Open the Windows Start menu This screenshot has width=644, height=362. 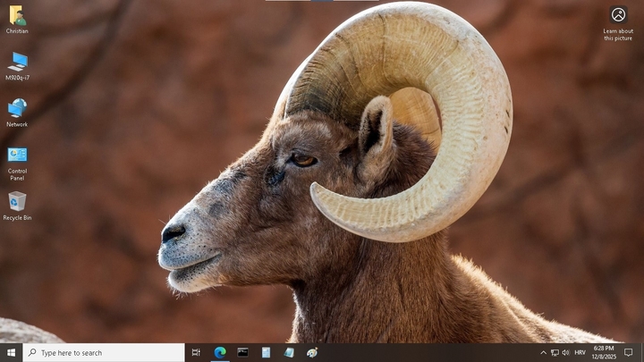pyautogui.click(x=12, y=352)
